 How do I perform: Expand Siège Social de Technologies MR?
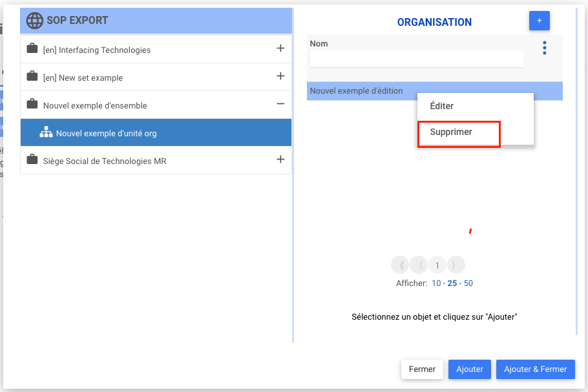280,160
